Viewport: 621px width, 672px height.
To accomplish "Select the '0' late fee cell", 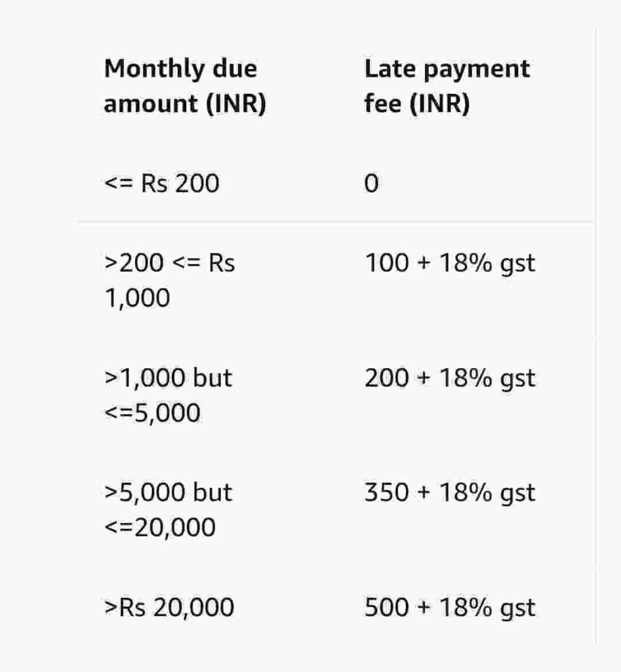I will click(371, 184).
